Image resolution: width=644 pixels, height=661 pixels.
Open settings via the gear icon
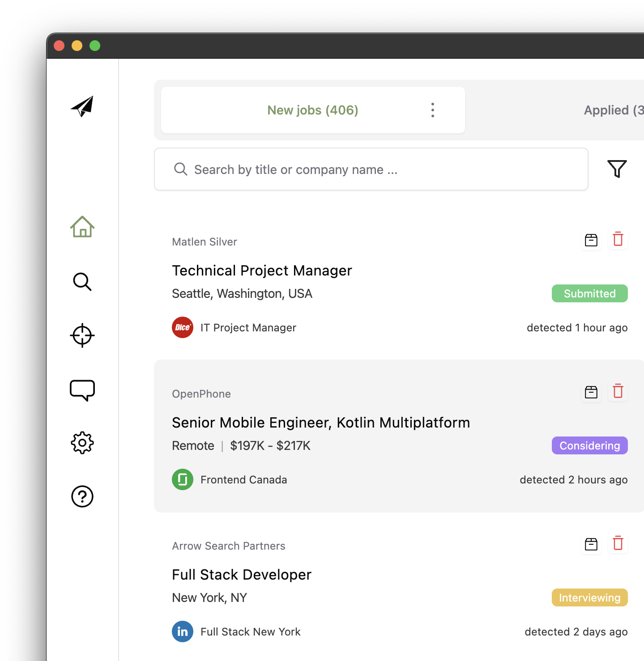point(82,443)
